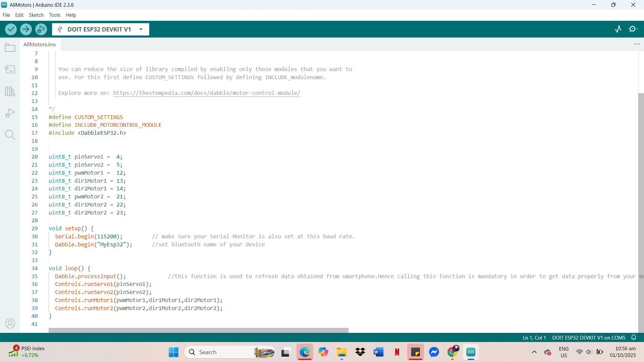Open the editor tab three-dots menu
This screenshot has width=644, height=362.
(x=637, y=44)
